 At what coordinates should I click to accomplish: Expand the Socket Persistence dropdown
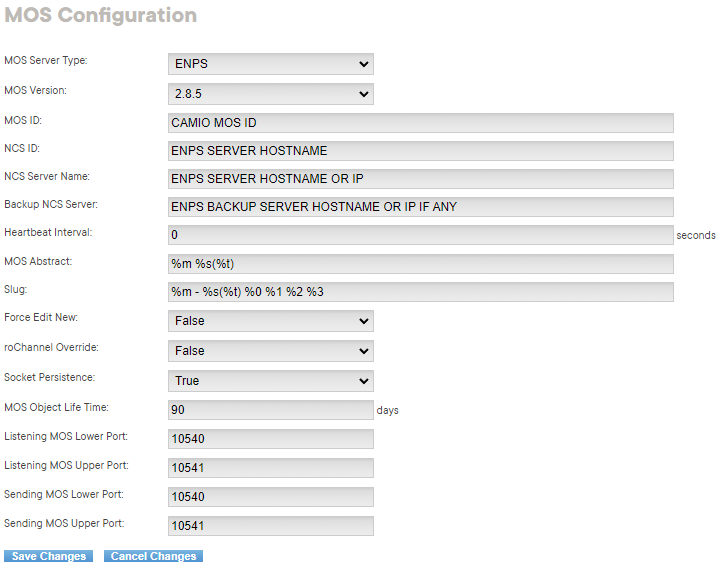click(270, 381)
